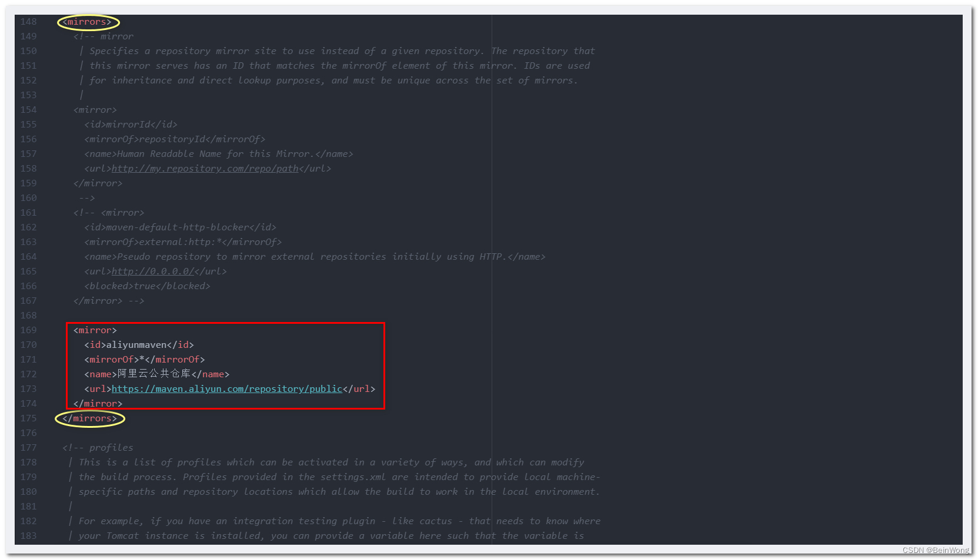Select line number 161 in the gutter
Viewport: 978px width, 560px height.
(29, 213)
